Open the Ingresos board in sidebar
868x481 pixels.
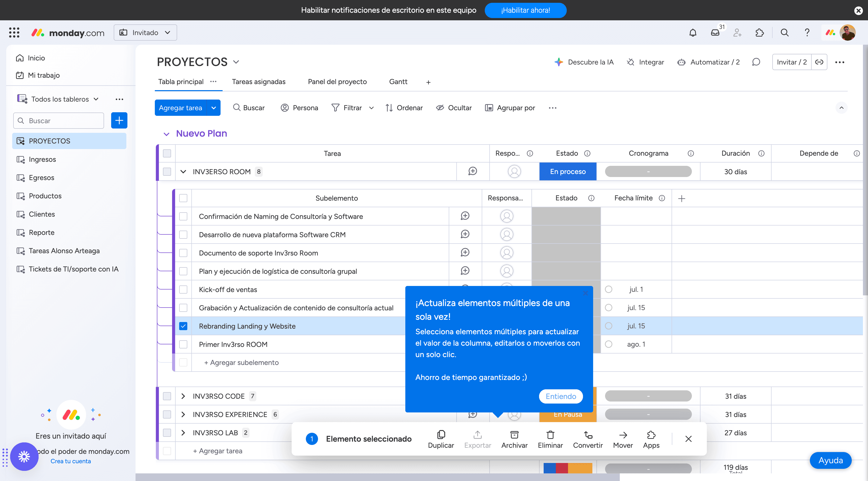coord(69,159)
